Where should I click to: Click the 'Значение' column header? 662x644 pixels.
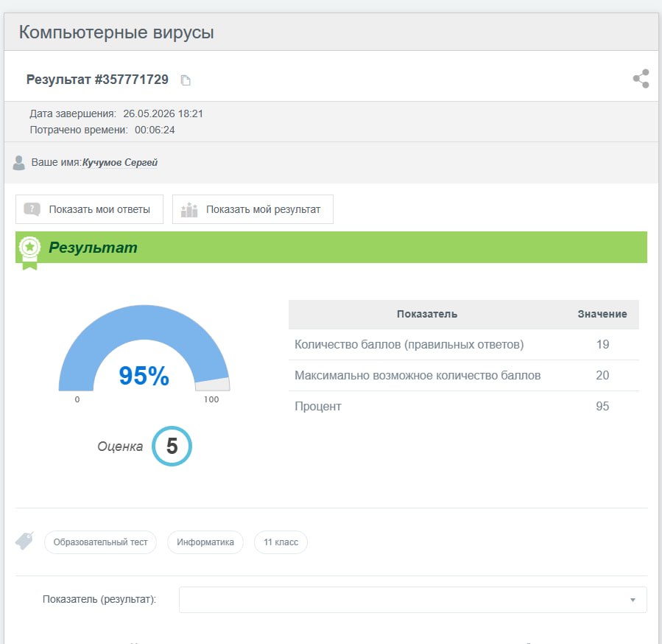(602, 314)
